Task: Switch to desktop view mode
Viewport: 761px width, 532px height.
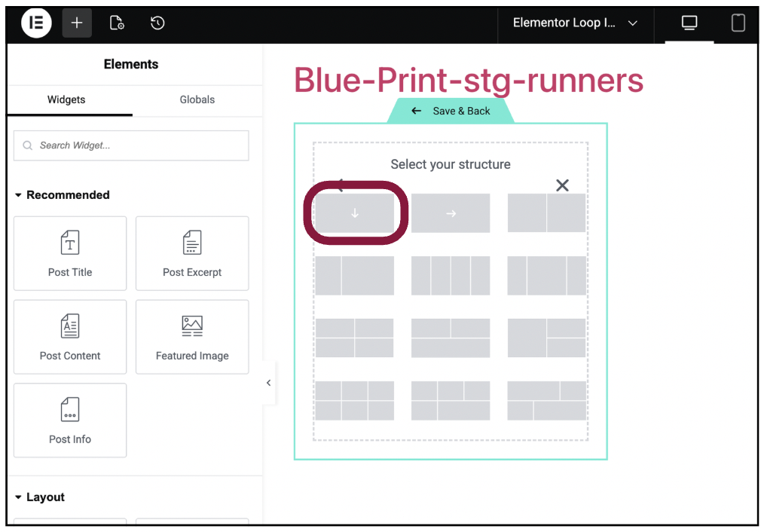Action: coord(689,23)
